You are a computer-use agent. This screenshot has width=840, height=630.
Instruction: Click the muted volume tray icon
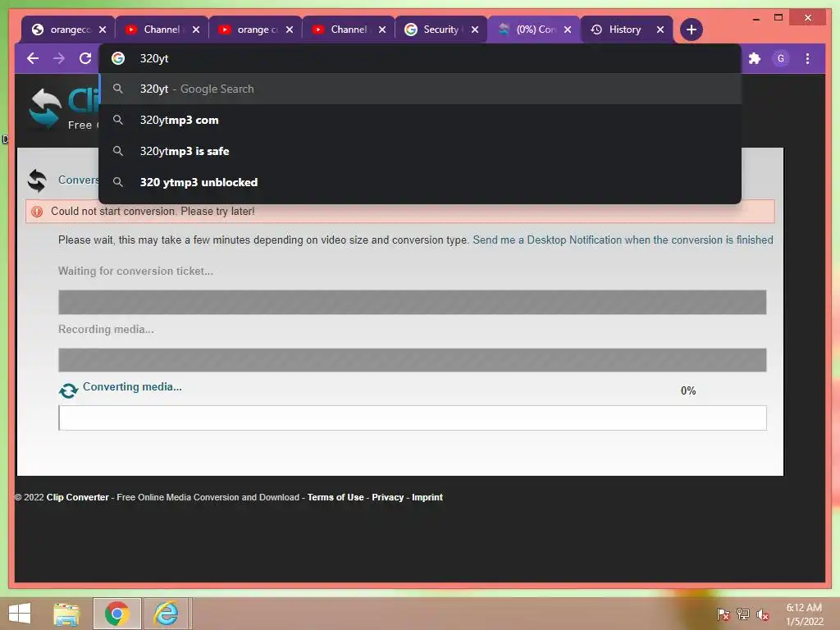pos(763,614)
